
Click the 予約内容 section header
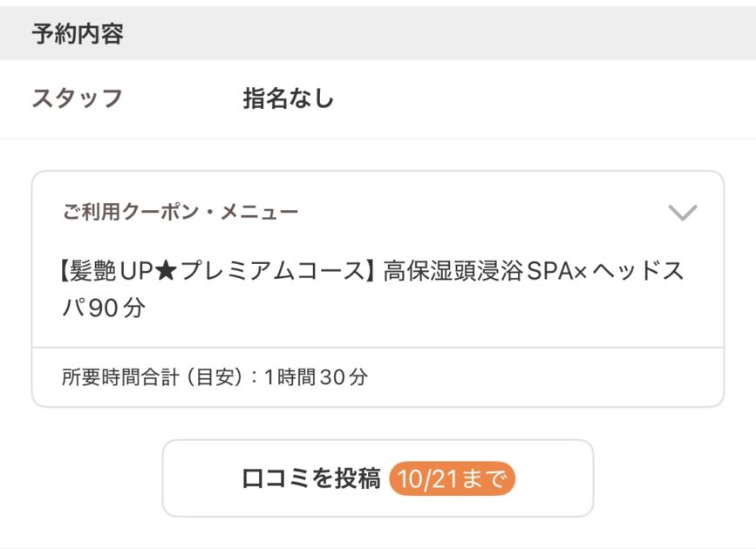point(78,34)
